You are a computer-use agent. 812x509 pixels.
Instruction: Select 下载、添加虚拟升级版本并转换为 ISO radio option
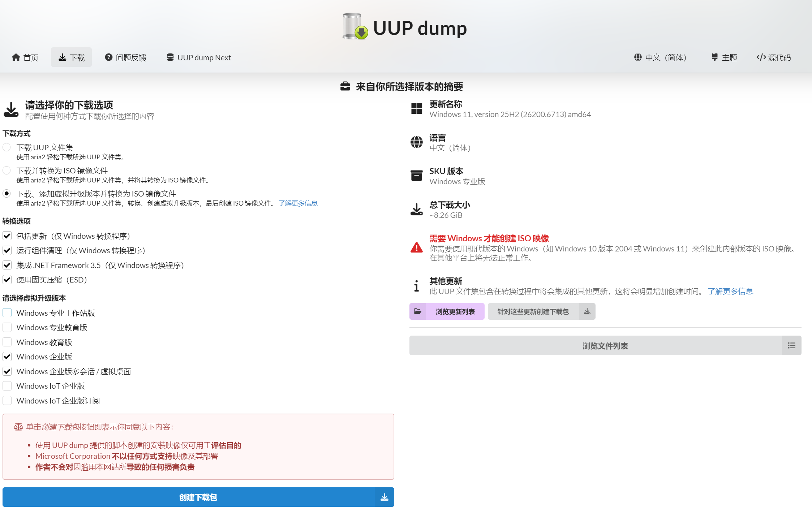tap(7, 194)
